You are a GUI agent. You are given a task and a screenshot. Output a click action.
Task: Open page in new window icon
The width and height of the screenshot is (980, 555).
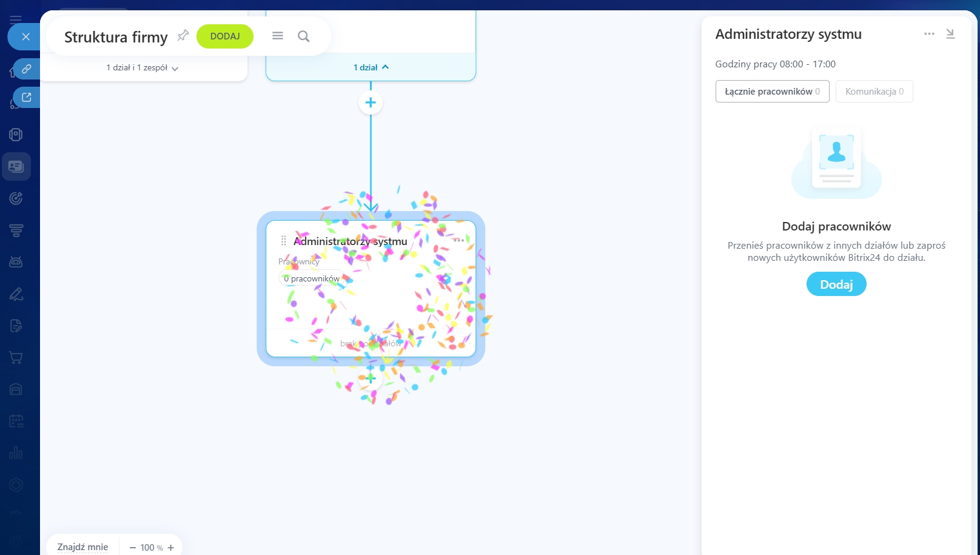point(26,97)
